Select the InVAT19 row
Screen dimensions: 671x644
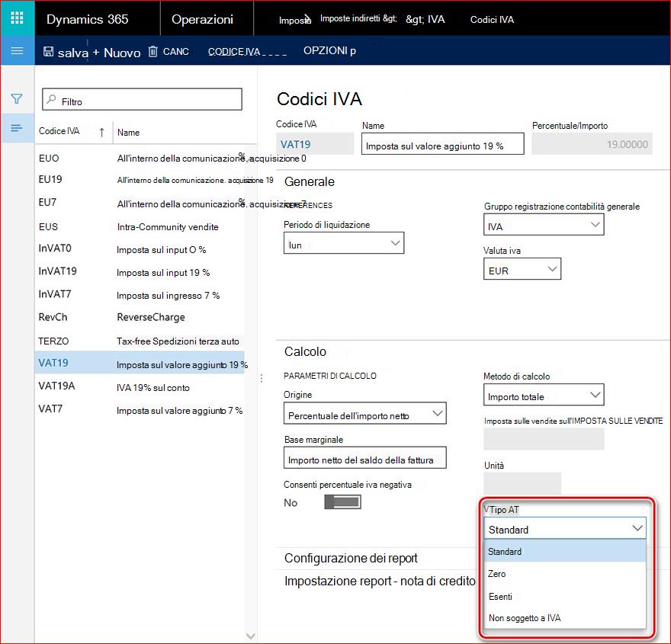[140, 272]
